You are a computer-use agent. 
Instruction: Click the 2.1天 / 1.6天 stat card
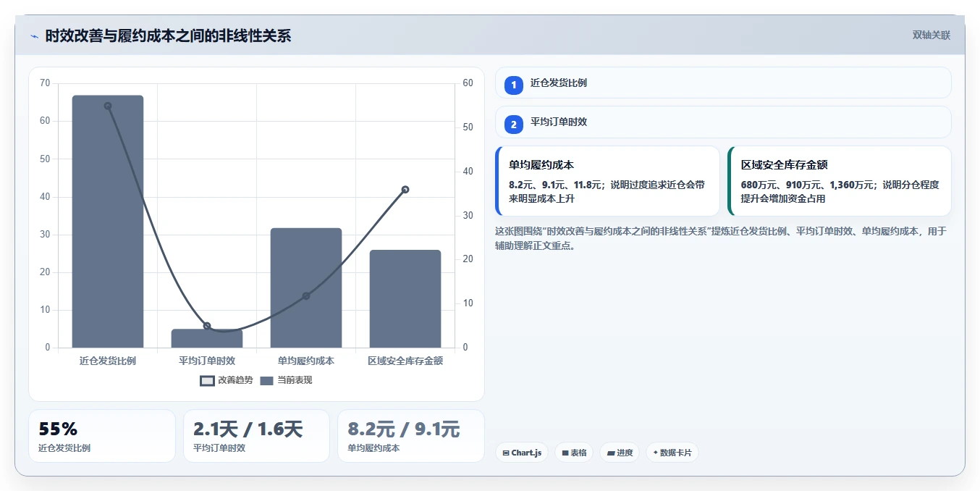pos(256,436)
